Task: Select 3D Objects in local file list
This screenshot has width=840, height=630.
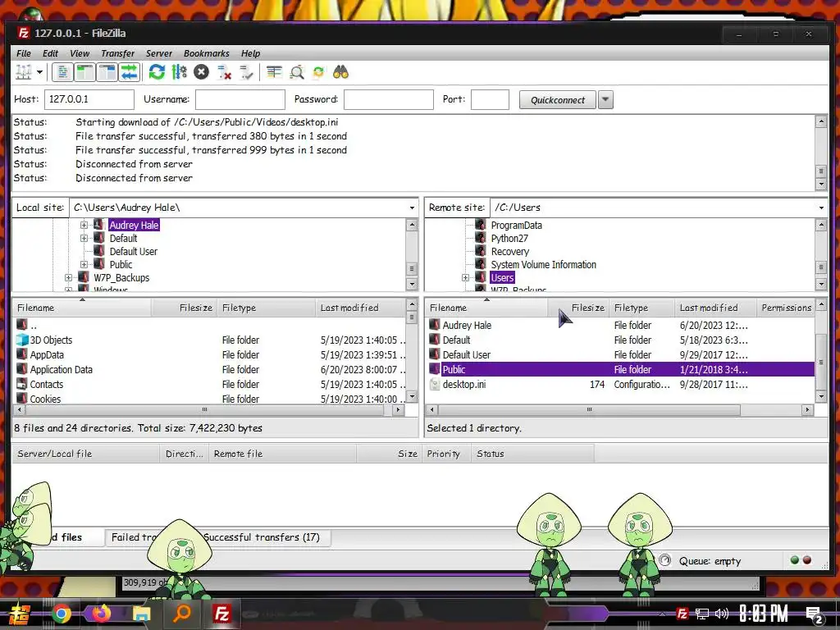Action: [x=51, y=340]
